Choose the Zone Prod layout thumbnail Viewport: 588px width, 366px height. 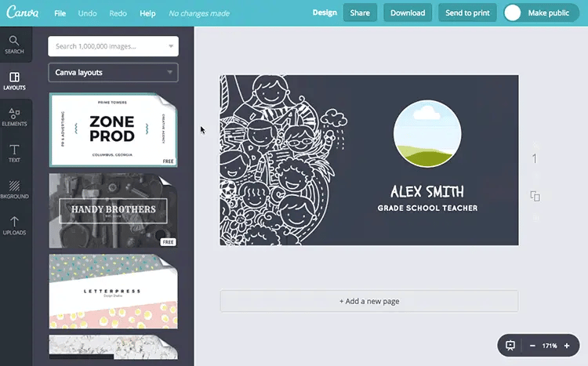point(113,130)
